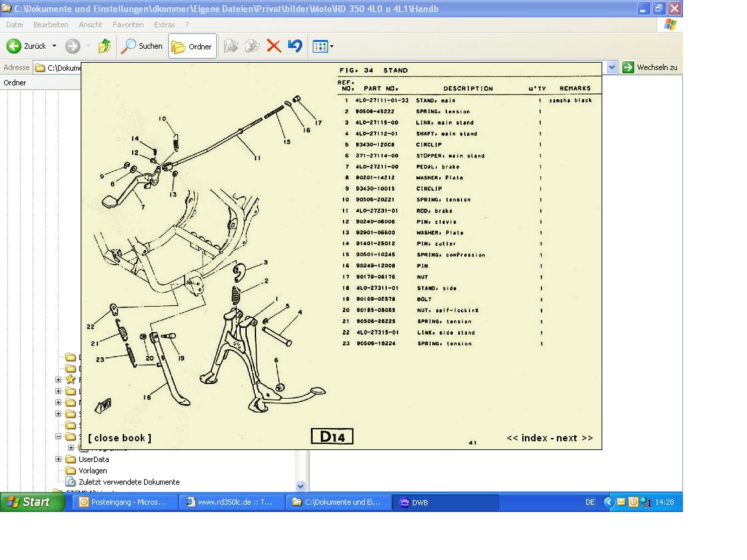747x560 pixels.
Task: Click the 'PEDAL, brake' description
Action: click(x=438, y=167)
